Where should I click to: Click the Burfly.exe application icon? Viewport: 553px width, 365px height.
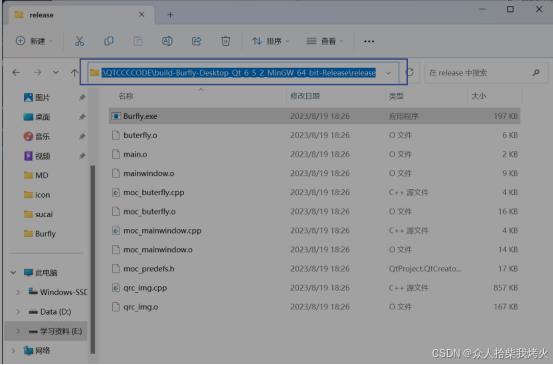(116, 116)
